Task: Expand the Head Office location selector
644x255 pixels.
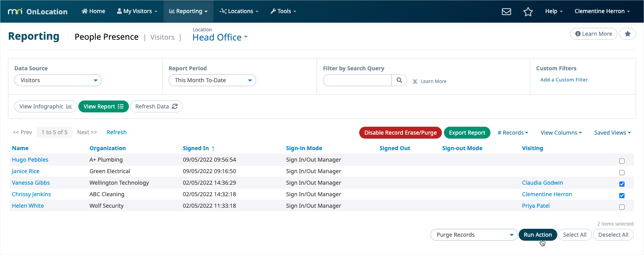Action: 220,37
